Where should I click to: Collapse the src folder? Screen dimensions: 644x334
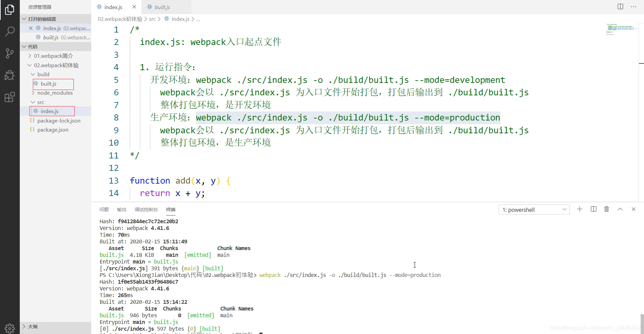[55, 102]
